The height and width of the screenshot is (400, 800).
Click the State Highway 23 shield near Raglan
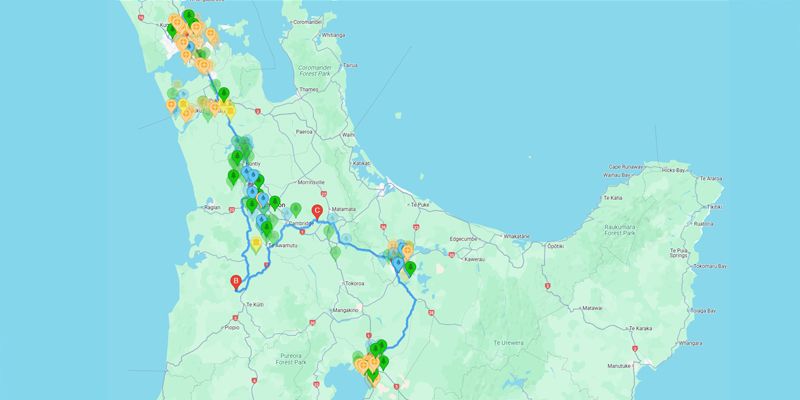232,209
